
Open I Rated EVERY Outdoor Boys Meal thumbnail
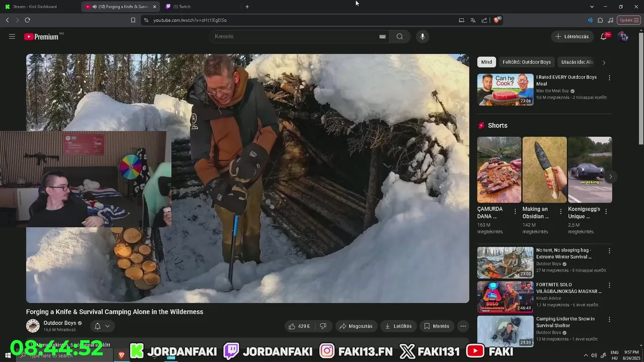505,89
